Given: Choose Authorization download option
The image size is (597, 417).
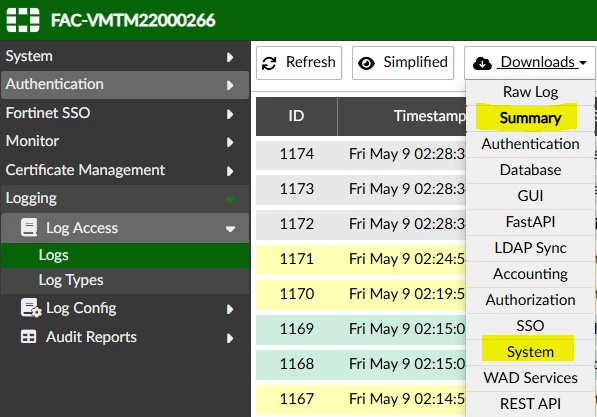Looking at the screenshot, I should (x=530, y=300).
